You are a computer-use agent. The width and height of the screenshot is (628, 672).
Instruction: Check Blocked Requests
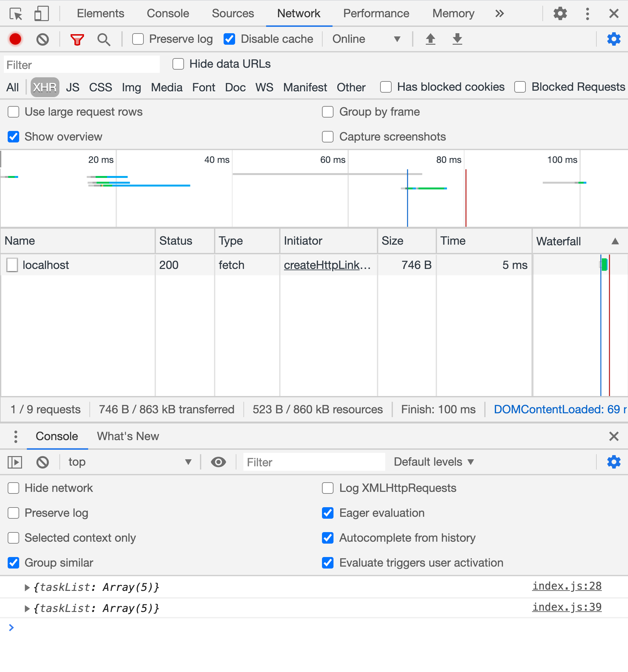pyautogui.click(x=520, y=87)
